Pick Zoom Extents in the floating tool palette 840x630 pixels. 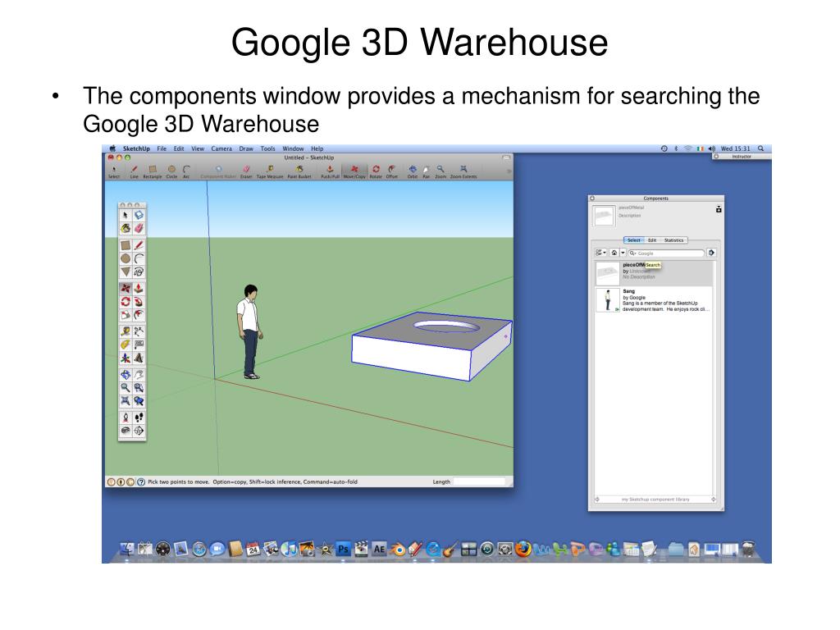click(126, 401)
